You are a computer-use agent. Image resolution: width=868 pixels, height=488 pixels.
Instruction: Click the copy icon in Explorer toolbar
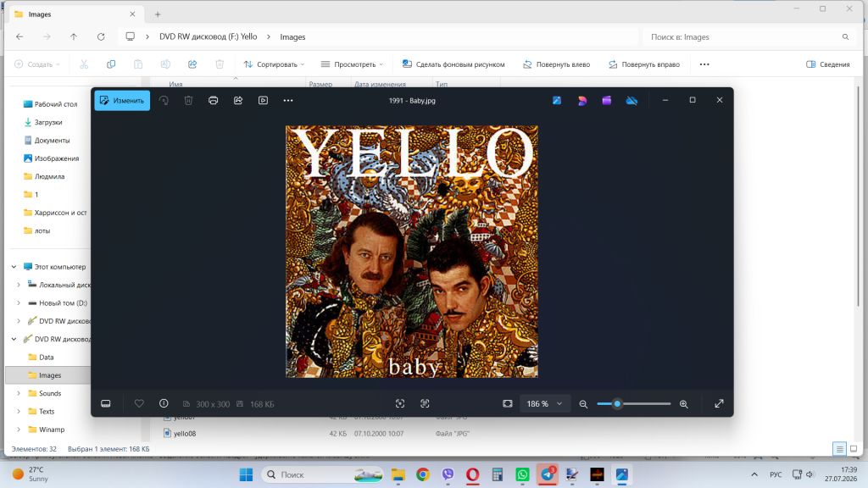coord(111,64)
